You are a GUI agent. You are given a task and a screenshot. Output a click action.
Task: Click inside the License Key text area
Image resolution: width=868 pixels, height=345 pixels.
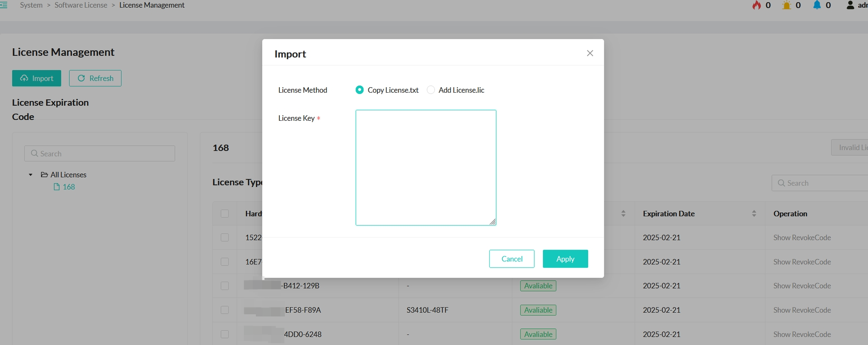[x=425, y=167]
